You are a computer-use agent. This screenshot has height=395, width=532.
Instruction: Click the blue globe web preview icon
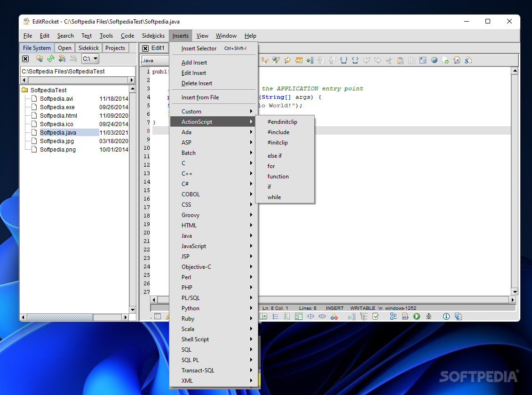tap(434, 60)
